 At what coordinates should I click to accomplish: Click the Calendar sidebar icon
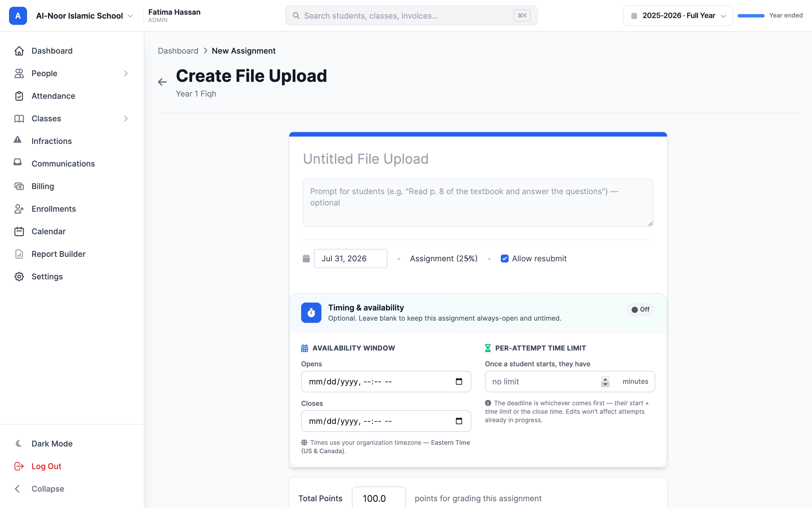point(19,231)
